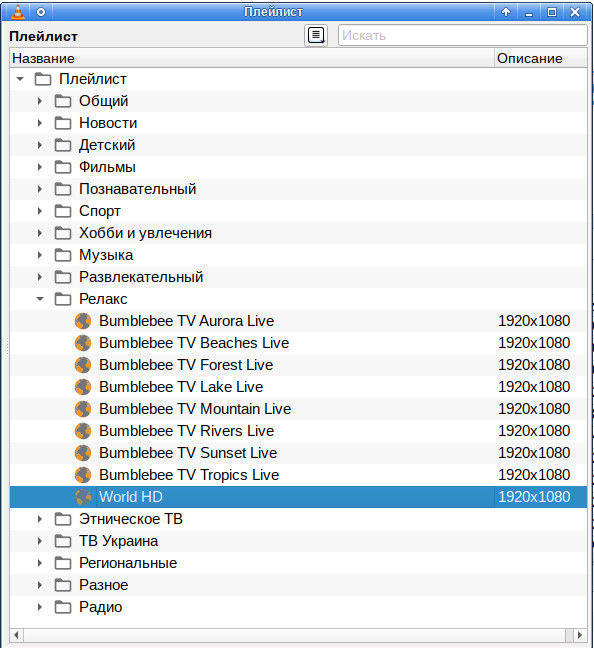Select the ТВ Украина folder

pos(298,541)
